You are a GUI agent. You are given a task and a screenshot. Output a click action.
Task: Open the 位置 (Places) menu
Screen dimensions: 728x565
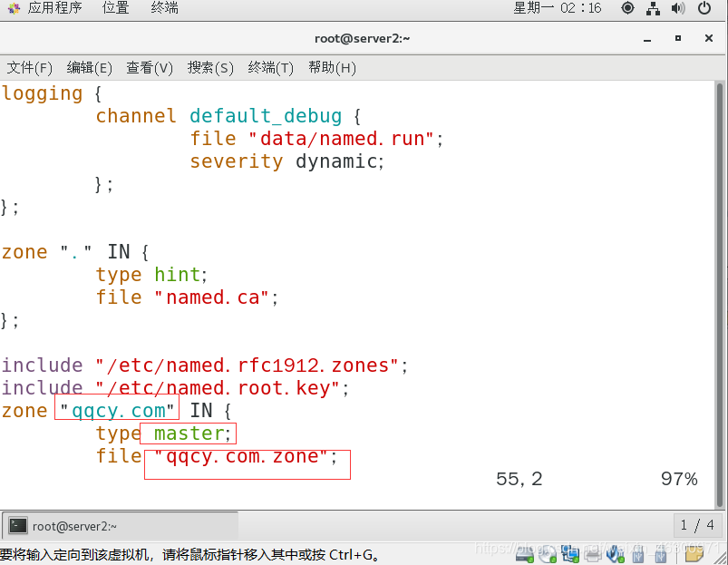click(115, 8)
